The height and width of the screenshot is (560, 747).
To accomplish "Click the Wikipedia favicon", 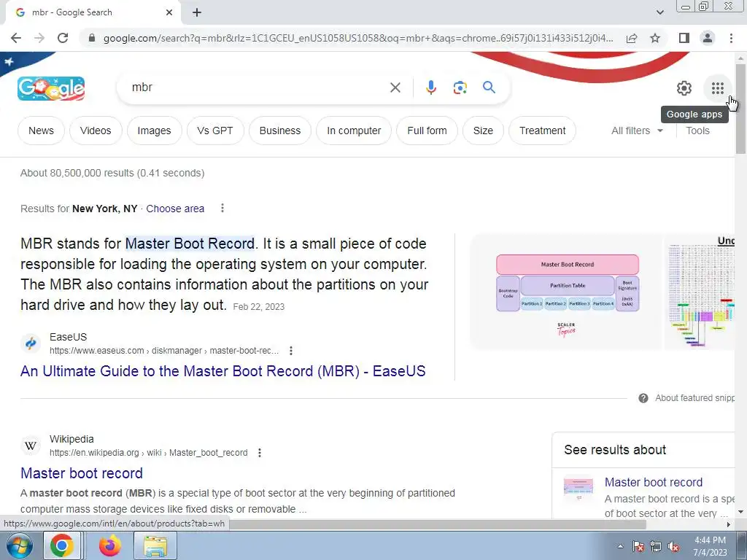I will [x=31, y=446].
